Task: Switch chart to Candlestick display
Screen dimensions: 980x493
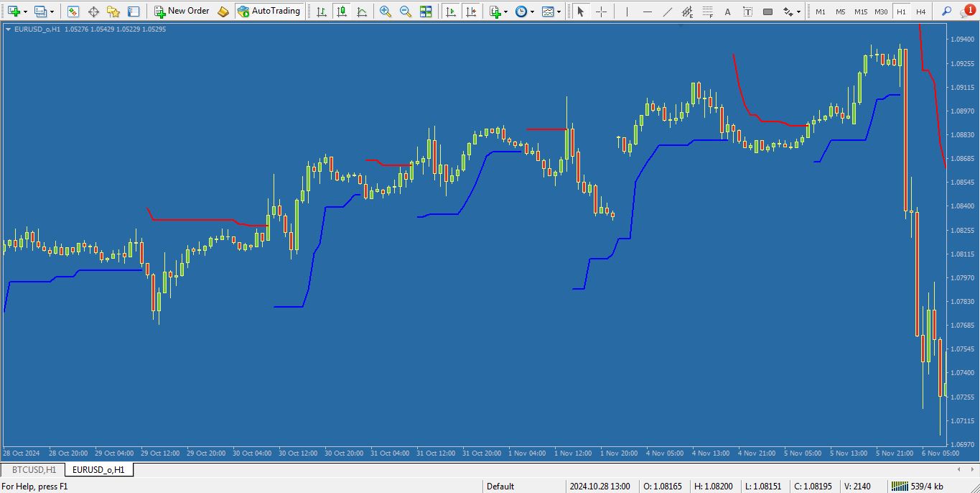Action: (342, 11)
